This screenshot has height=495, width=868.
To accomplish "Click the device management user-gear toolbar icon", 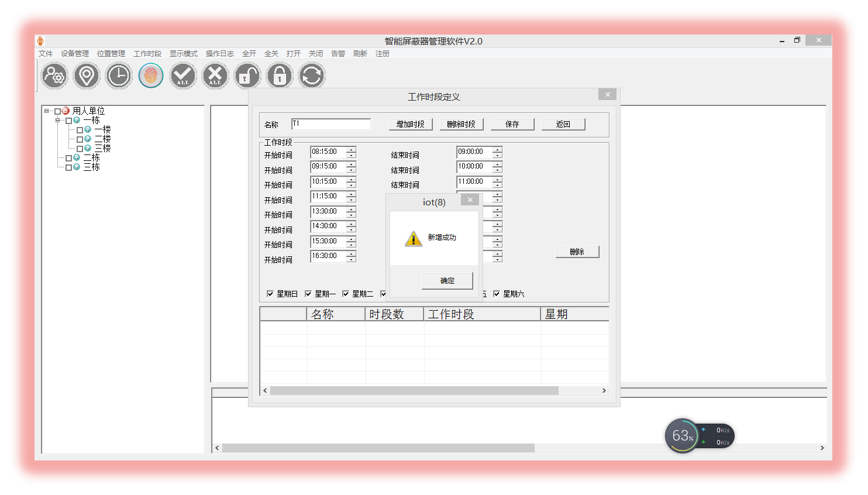I will point(54,76).
